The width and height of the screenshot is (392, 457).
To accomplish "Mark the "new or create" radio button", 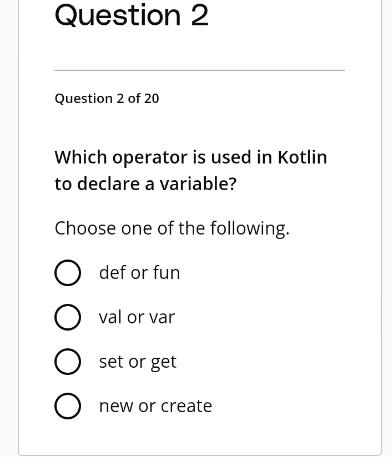I will coord(67,406).
